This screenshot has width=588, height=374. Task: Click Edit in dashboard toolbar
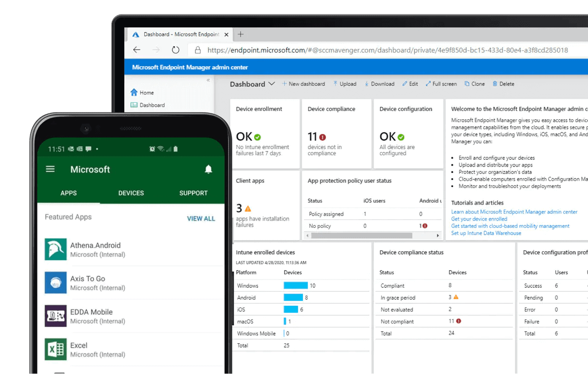click(x=410, y=84)
